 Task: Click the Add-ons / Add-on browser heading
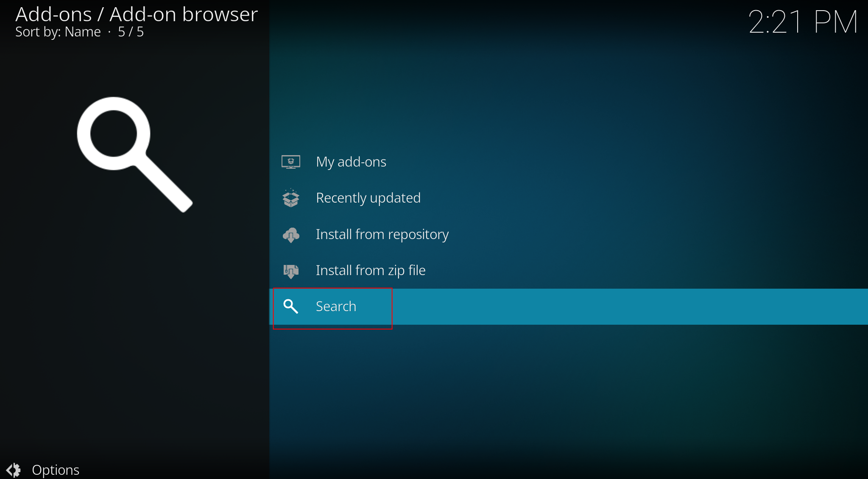point(137,14)
